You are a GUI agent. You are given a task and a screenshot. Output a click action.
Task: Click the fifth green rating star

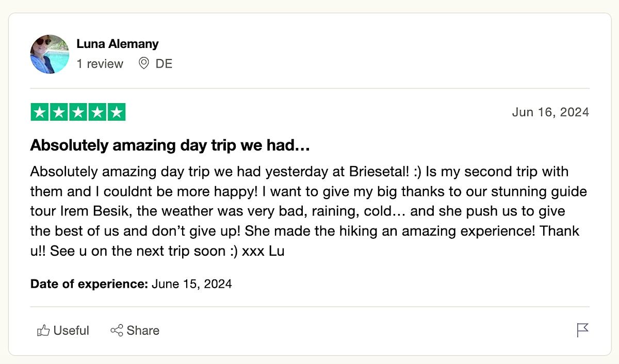pos(117,112)
